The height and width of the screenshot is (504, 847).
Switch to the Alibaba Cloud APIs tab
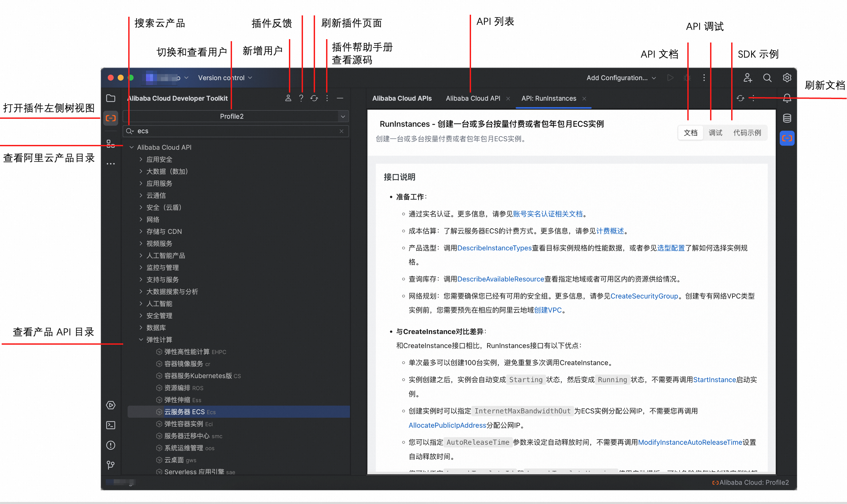[402, 98]
